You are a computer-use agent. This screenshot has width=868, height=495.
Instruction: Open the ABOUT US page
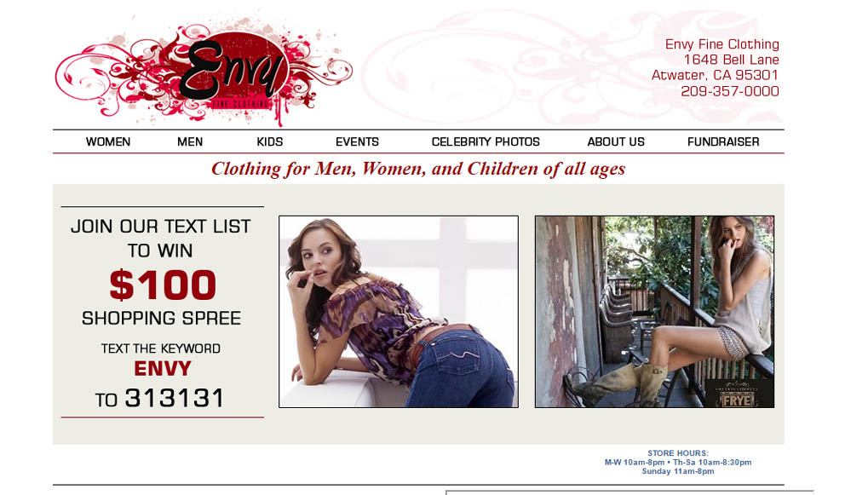pos(616,141)
